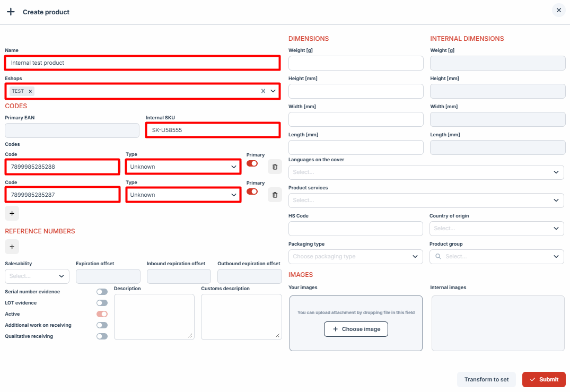Add a reference number with plus button
Screen dimensions: 570x392
coord(12,247)
